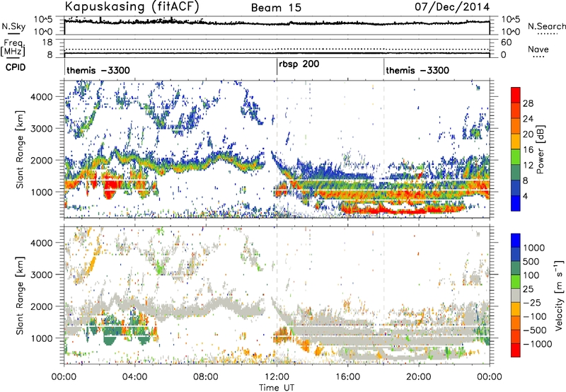Click the date '07/Dec/2014'
This screenshot has width=566, height=392.
click(x=452, y=7)
